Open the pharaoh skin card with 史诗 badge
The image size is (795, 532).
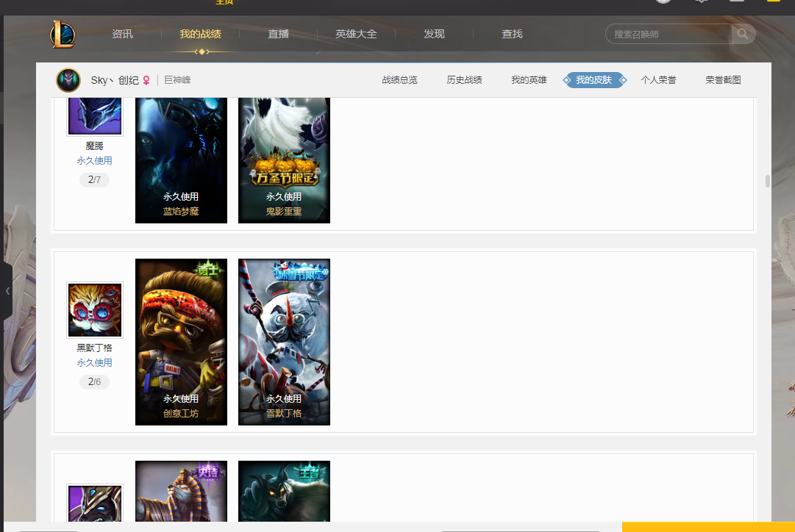[x=181, y=491]
